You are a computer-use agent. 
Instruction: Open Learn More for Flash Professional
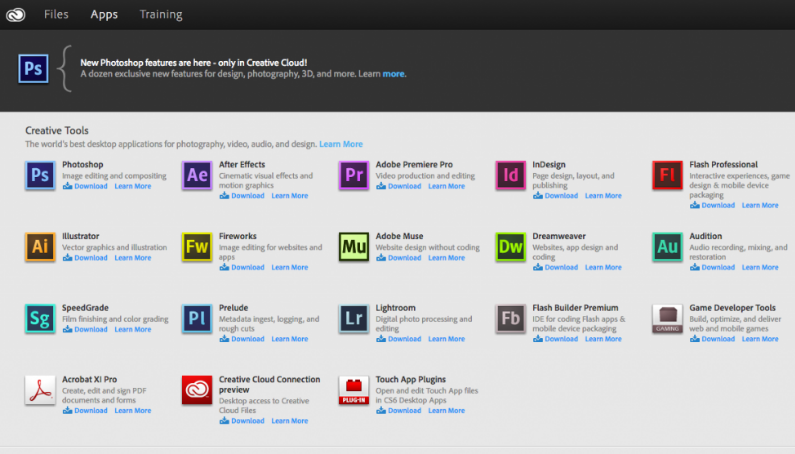click(760, 205)
